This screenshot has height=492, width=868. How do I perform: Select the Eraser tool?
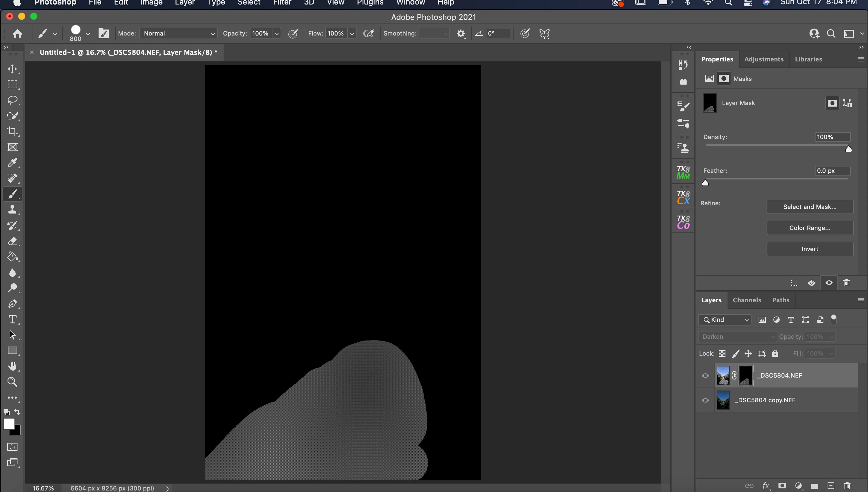[x=13, y=241]
